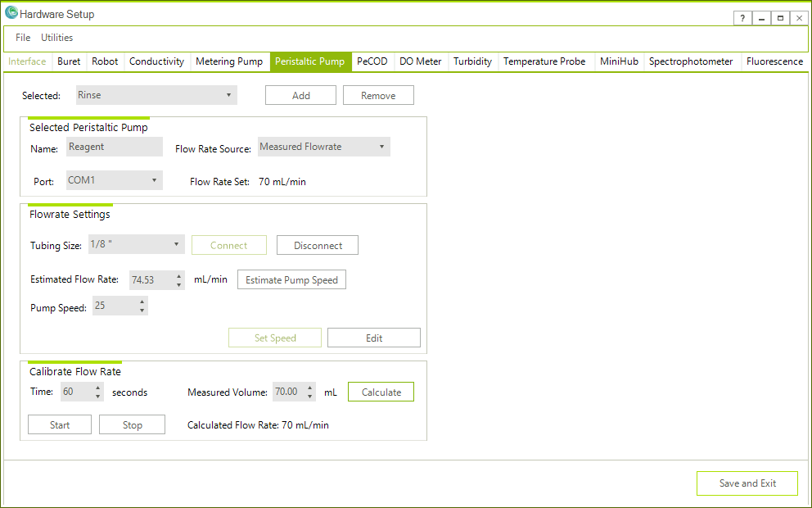
Task: Click the pump Name text field
Action: [114, 147]
